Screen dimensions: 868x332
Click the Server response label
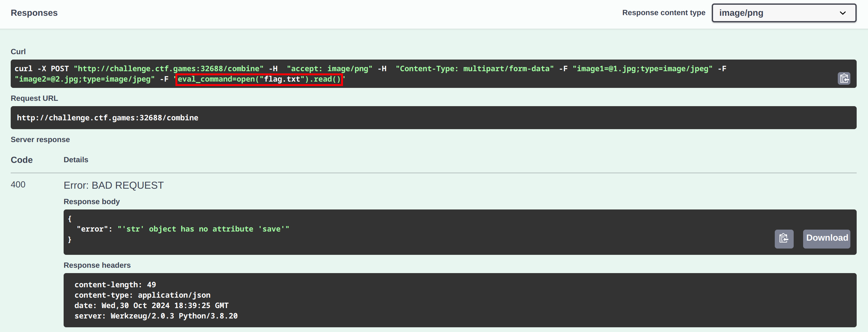tap(40, 140)
